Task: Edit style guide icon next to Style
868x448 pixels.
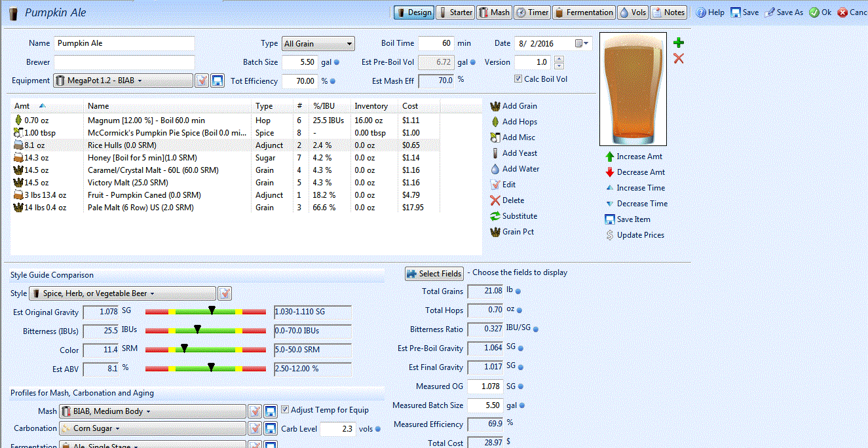Action: coord(224,293)
